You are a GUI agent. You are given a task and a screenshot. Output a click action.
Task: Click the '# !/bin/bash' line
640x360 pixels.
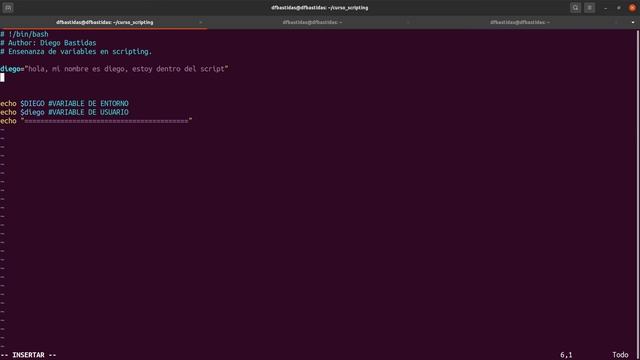pyautogui.click(x=24, y=34)
